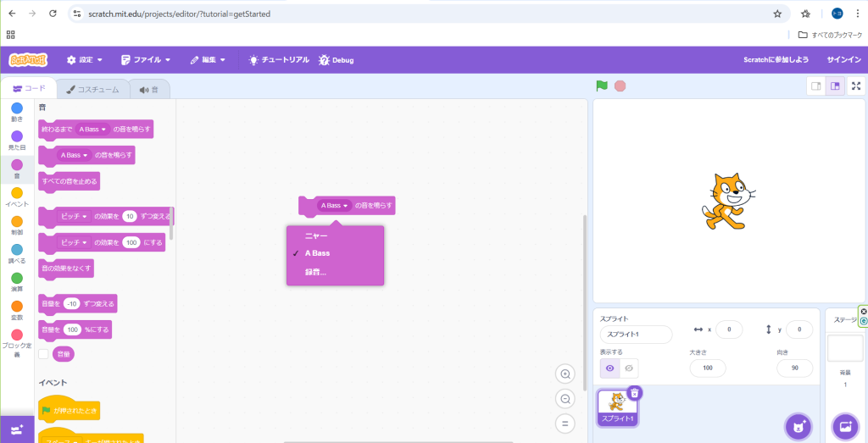The width and height of the screenshot is (868, 443).
Task: Reset workspace zoom with equals icon
Action: (x=565, y=423)
